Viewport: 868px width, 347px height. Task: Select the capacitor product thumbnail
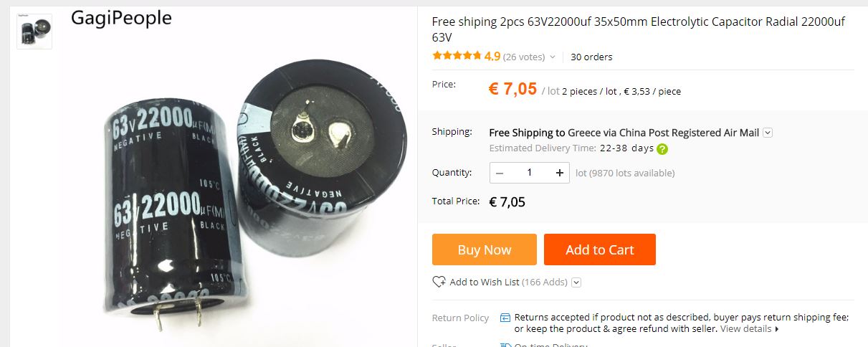point(34,31)
